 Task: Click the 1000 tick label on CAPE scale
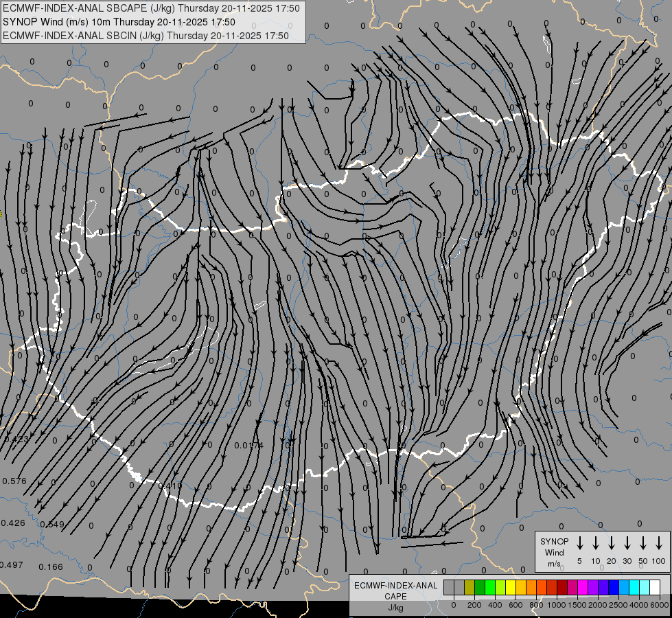click(x=556, y=605)
